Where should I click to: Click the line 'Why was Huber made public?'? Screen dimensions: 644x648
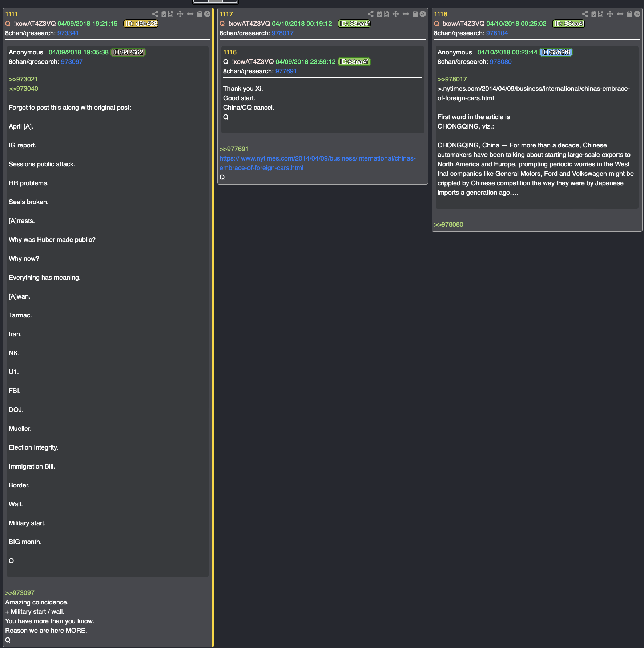pos(52,240)
